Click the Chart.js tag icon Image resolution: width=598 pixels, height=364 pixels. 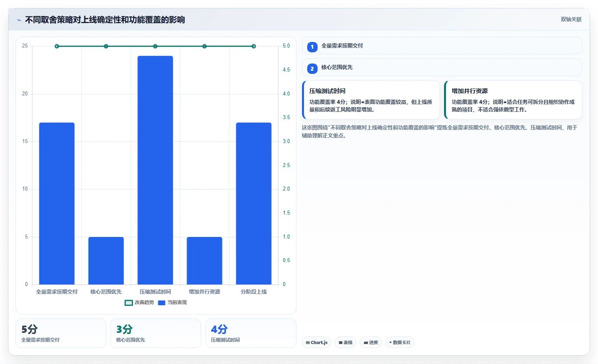pyautogui.click(x=308, y=342)
